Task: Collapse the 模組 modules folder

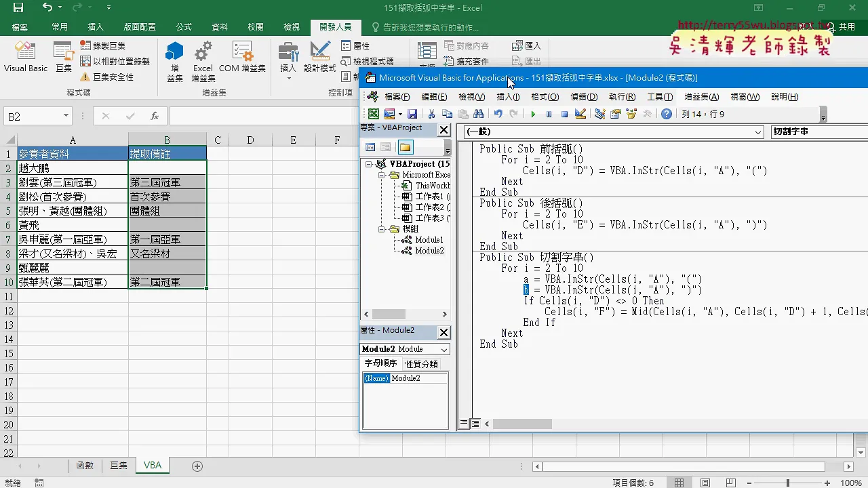Action: [382, 229]
